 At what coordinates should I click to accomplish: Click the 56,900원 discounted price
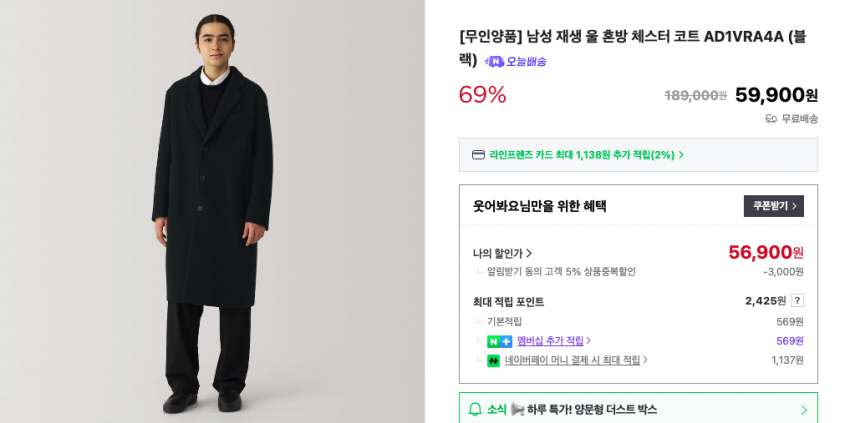(765, 252)
